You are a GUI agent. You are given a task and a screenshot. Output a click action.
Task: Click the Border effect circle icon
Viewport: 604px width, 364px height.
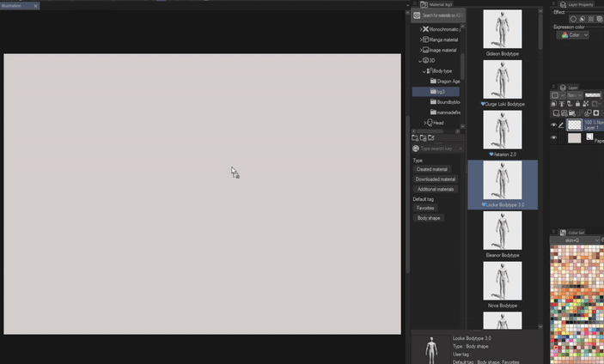coord(573,19)
